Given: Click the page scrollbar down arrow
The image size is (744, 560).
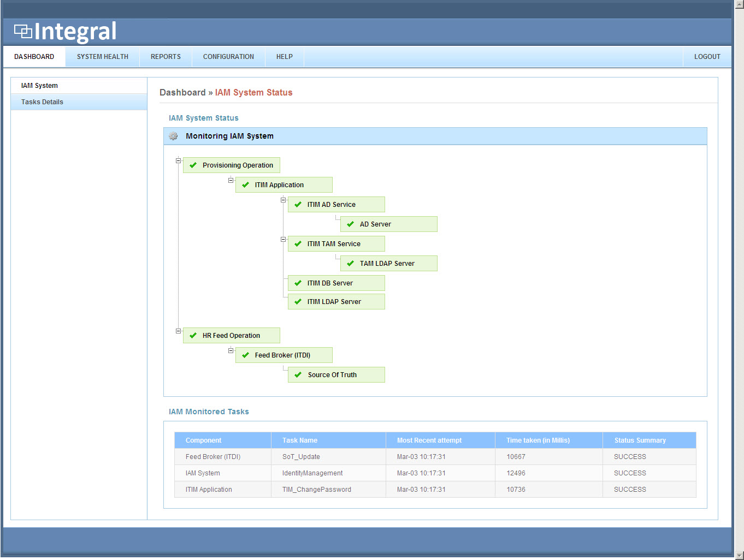Looking at the screenshot, I should (x=740, y=555).
